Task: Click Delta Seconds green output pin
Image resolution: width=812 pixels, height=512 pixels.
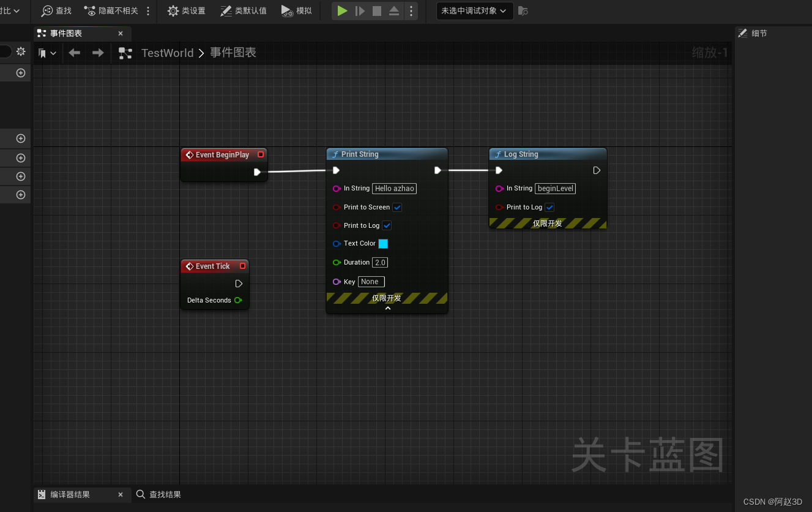Action: pyautogui.click(x=238, y=300)
